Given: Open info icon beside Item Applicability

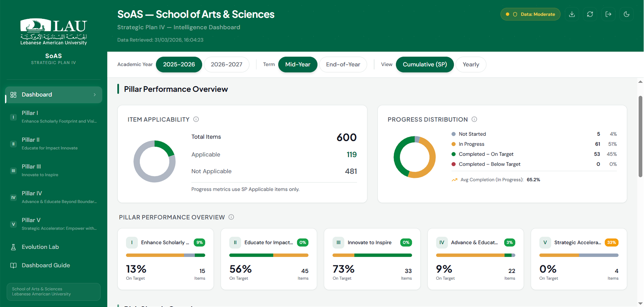Looking at the screenshot, I should click(196, 119).
